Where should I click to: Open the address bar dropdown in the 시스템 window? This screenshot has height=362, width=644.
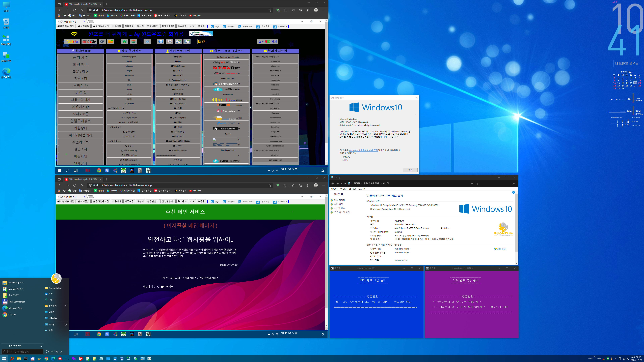click(x=472, y=183)
